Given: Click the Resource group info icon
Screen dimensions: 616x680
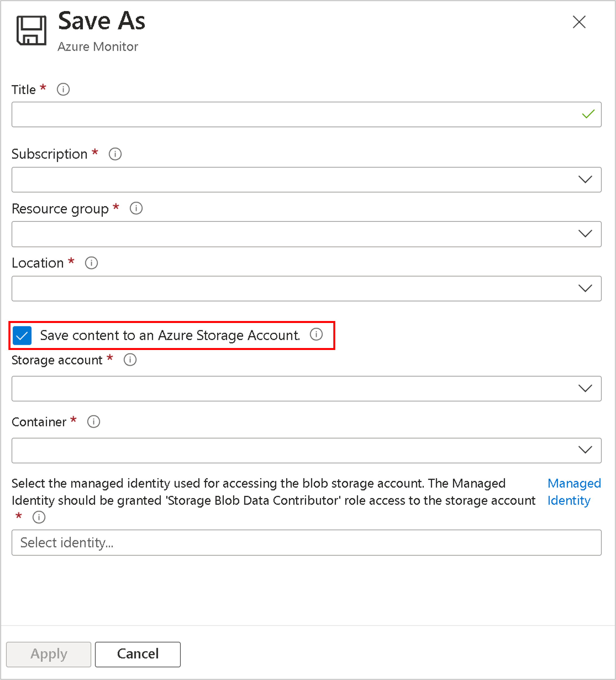Looking at the screenshot, I should 136,208.
